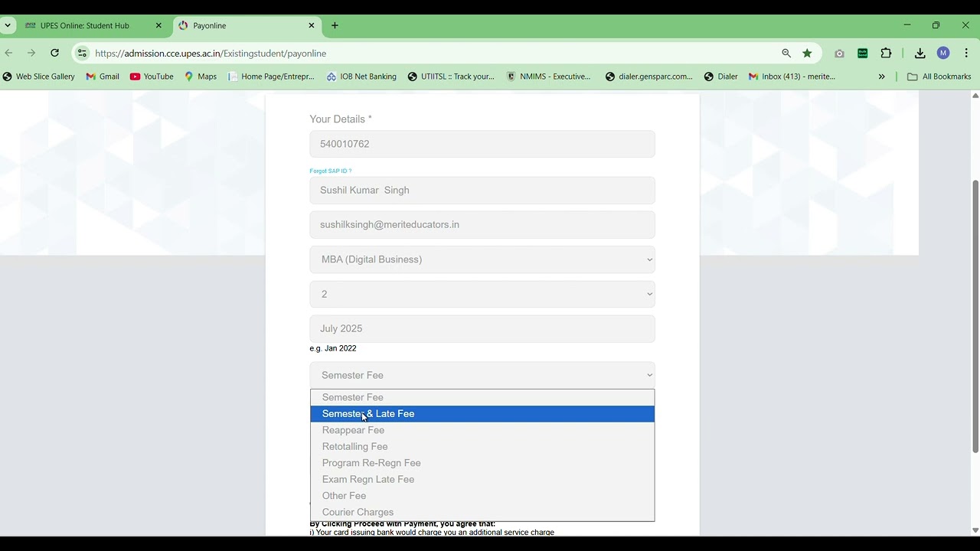980x551 pixels.
Task: Select Reappear Fee option
Action: click(x=482, y=430)
